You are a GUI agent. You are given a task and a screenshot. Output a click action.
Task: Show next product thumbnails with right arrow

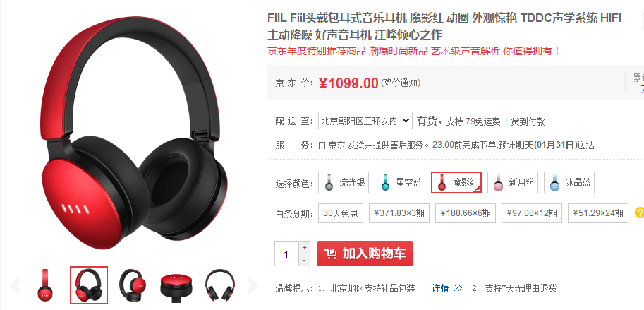pos(253,285)
